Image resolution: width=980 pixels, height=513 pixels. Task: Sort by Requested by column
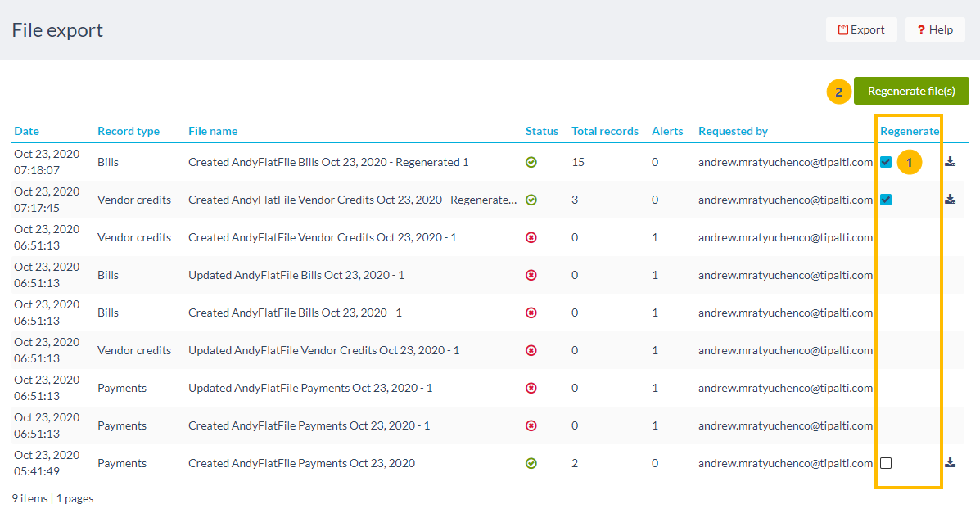(x=733, y=131)
